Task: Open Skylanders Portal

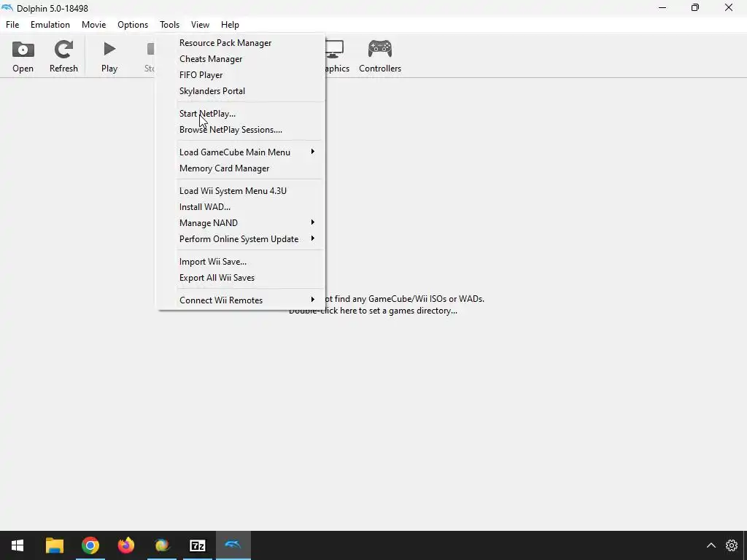Action: (241, 91)
